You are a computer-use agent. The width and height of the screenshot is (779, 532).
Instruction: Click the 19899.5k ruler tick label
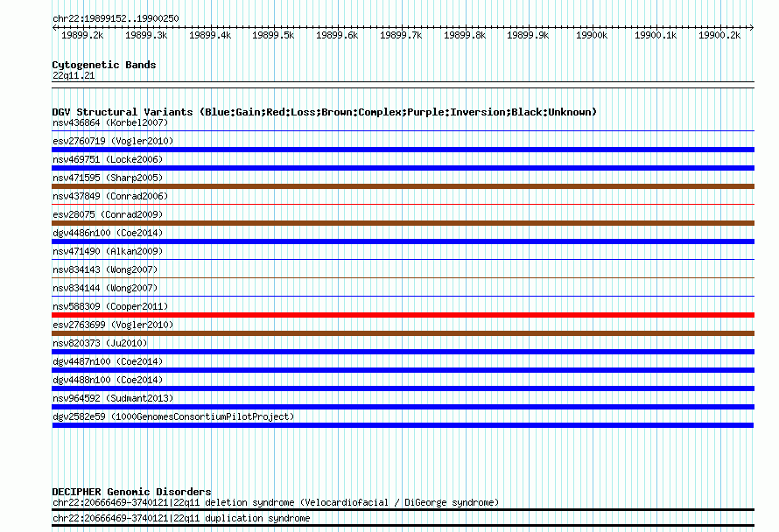(273, 35)
